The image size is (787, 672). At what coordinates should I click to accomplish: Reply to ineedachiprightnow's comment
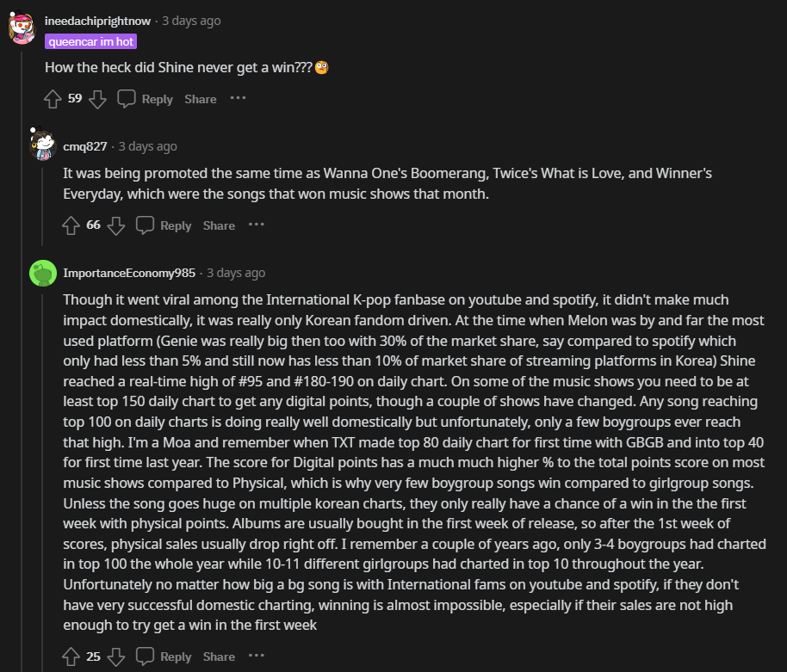[x=146, y=99]
